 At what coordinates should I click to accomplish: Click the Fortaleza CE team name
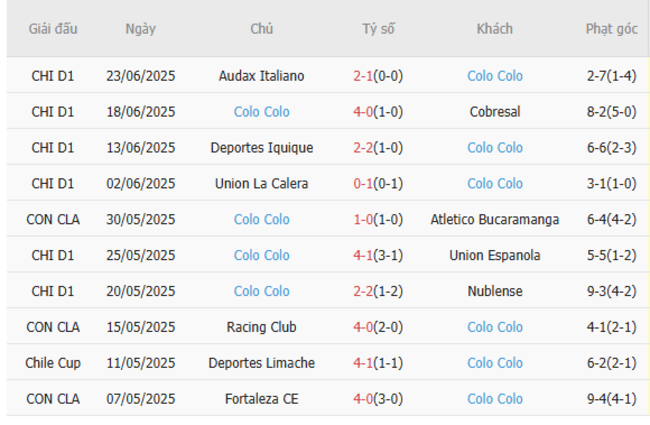[261, 399]
